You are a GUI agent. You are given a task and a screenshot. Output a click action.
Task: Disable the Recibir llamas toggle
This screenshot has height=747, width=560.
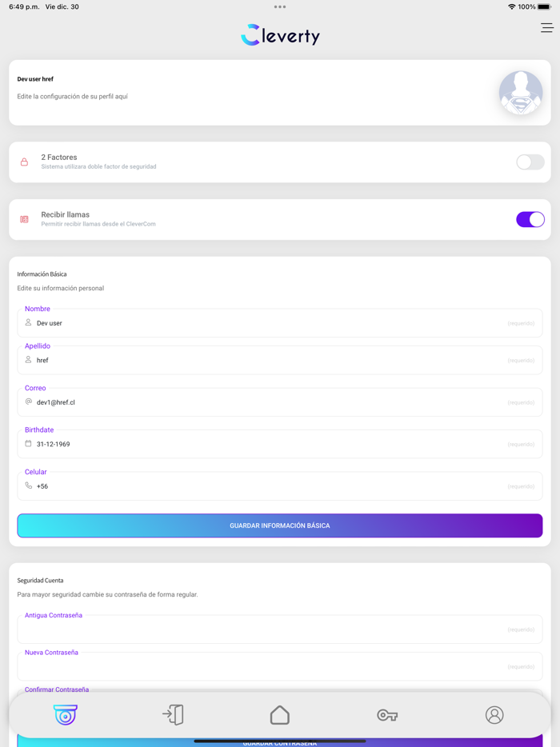(x=530, y=219)
